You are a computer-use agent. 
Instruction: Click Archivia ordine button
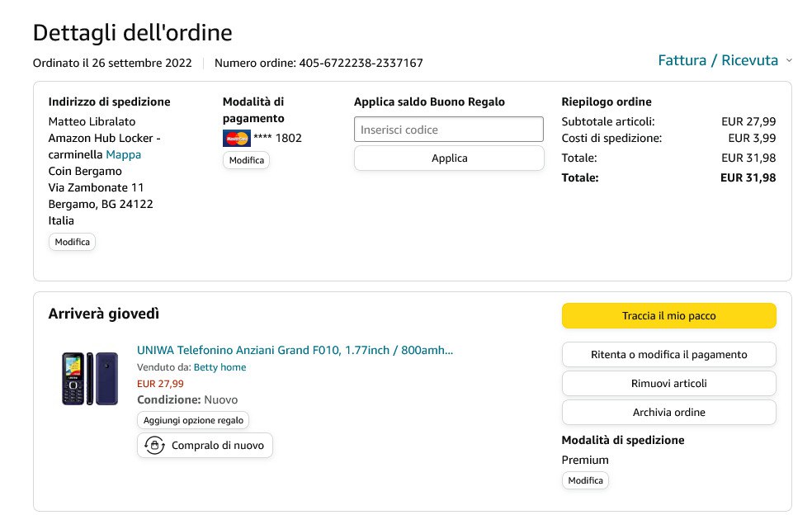point(668,413)
